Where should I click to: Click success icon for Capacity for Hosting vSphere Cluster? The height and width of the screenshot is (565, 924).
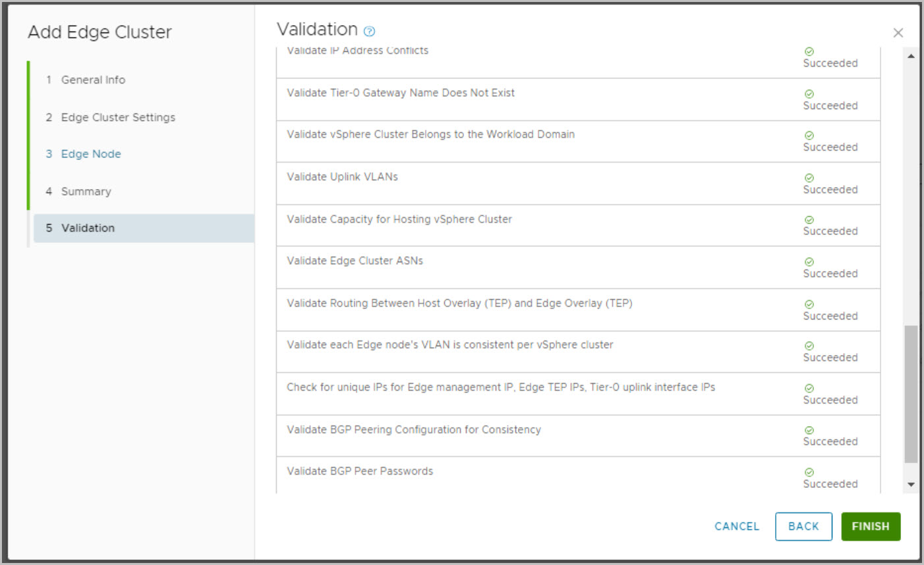809,220
